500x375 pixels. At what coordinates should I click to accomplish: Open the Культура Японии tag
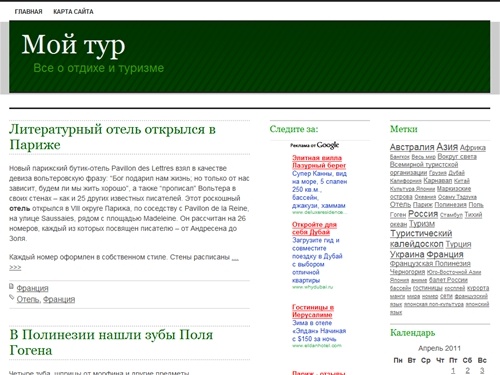click(x=412, y=189)
